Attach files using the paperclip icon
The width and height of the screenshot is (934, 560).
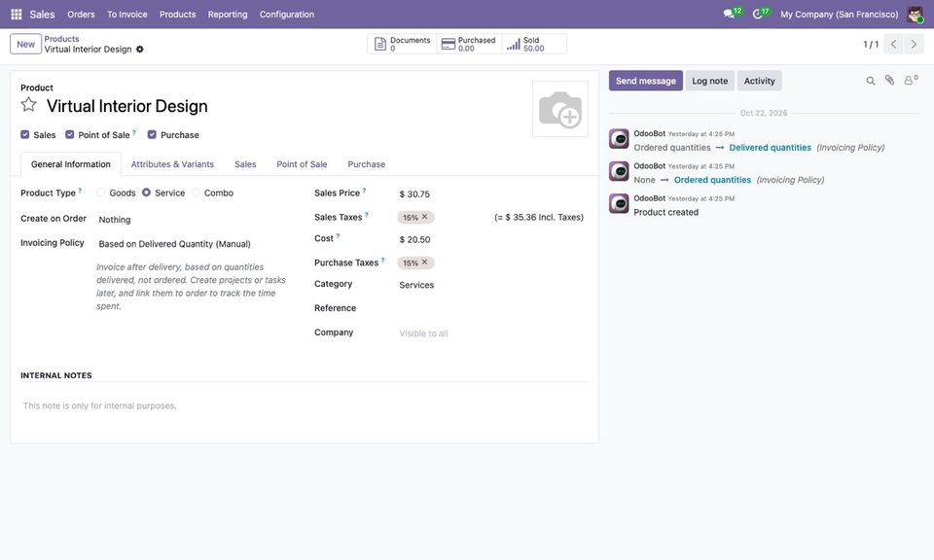[x=889, y=81]
